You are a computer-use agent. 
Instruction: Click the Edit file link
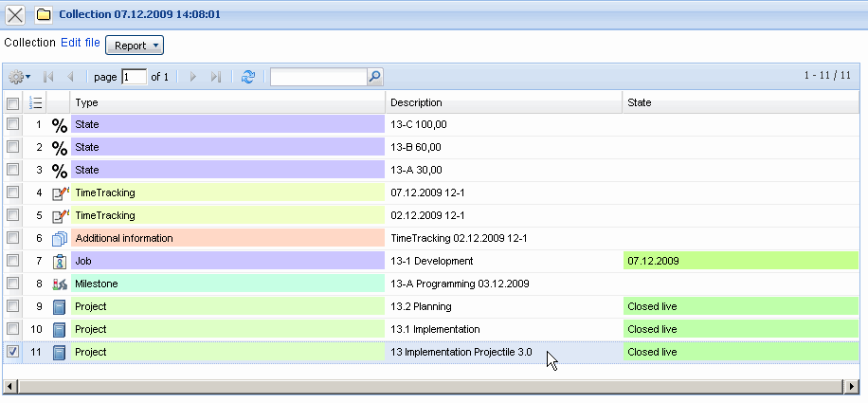pyautogui.click(x=81, y=43)
